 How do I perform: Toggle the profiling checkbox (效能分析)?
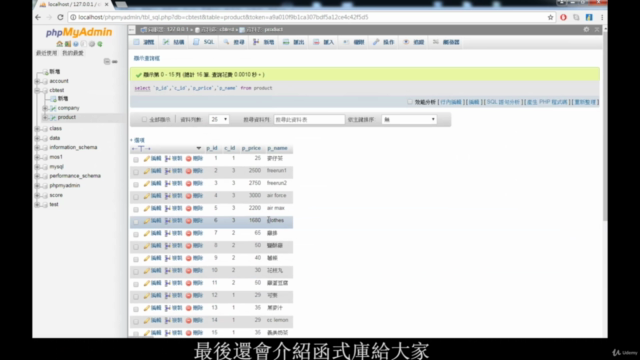click(x=410, y=102)
